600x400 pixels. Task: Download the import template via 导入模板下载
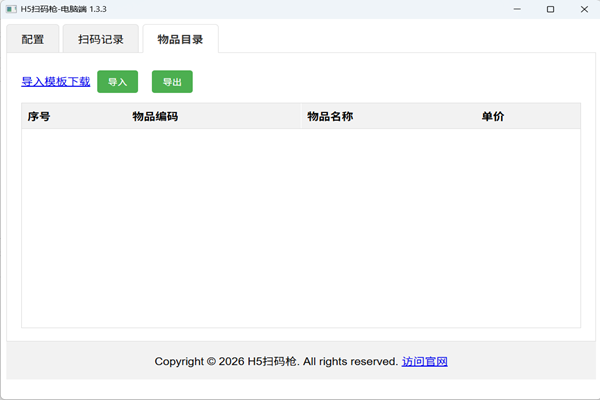coord(56,82)
